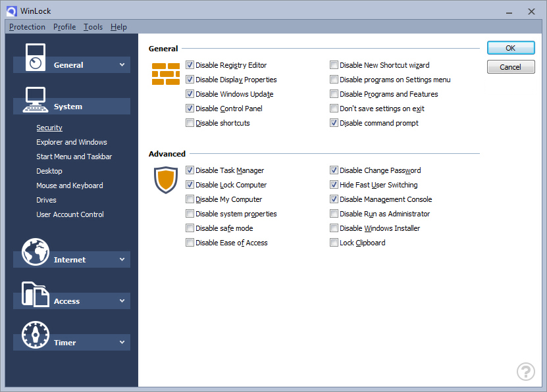Expand the General sidebar section
Viewport: 547px width, 392px height.
click(x=122, y=64)
